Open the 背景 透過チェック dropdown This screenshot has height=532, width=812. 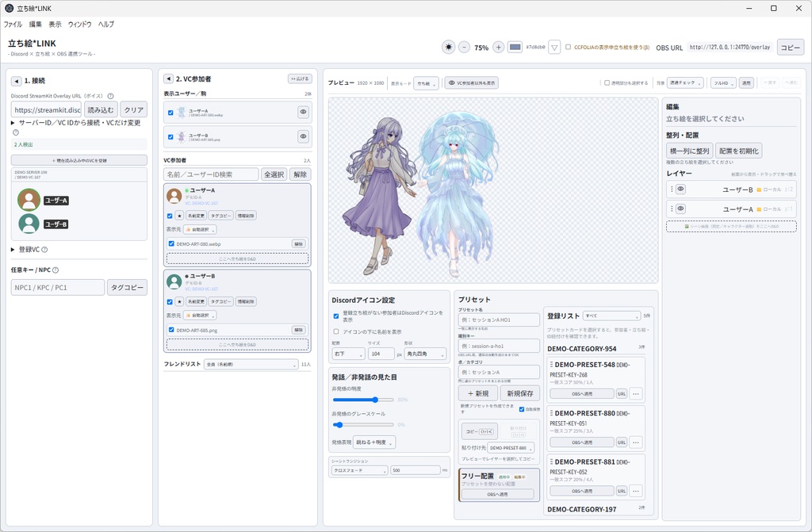point(686,83)
